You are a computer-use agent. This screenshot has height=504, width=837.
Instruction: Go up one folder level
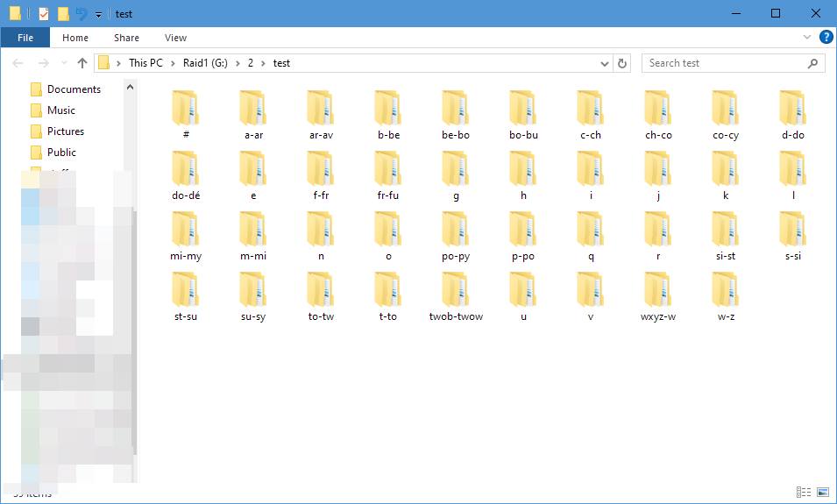pos(82,63)
